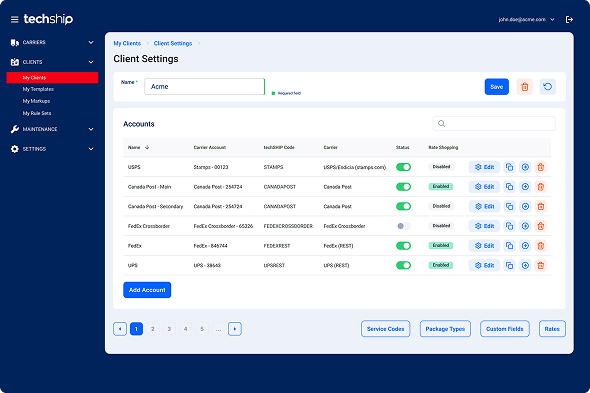
Task: Toggle status switch for USPS account
Action: [x=403, y=167]
